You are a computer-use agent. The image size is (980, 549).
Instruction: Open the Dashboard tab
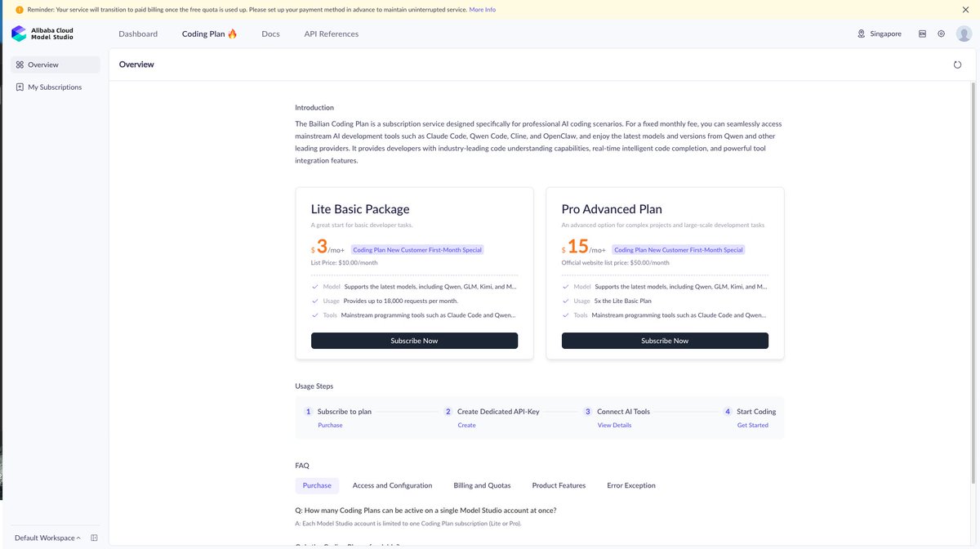click(x=138, y=33)
